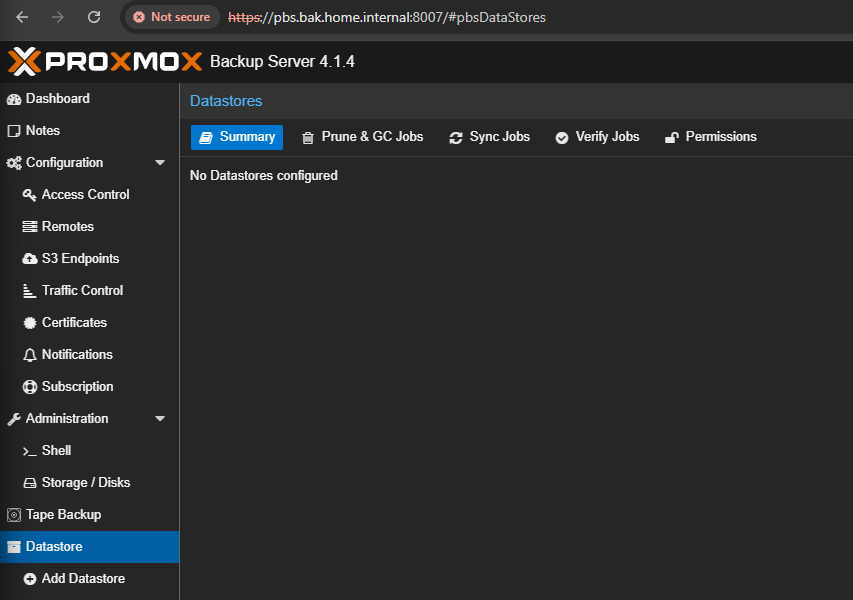Click the 'No Datastores configured' message
The width and height of the screenshot is (853, 600).
[x=264, y=176]
